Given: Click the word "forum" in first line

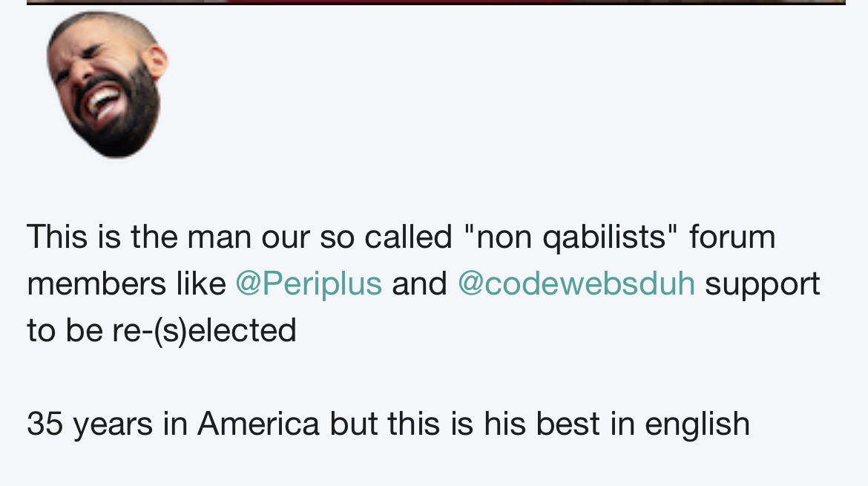Looking at the screenshot, I should 731,237.
